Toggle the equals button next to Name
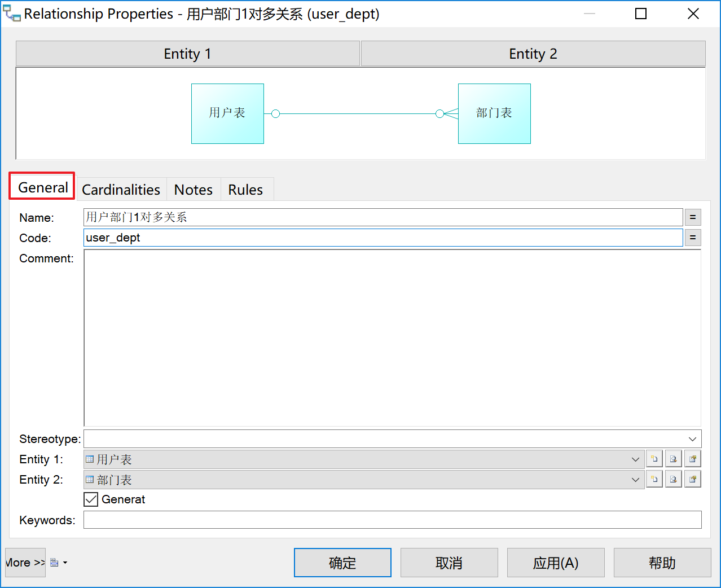Viewport: 721px width, 588px height. coord(693,217)
